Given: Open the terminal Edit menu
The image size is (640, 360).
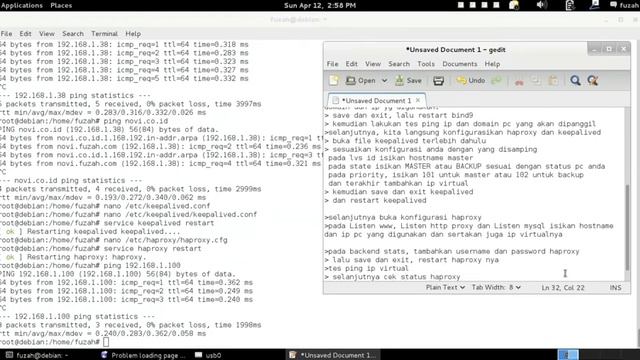Looking at the screenshot, I should coord(25,33).
